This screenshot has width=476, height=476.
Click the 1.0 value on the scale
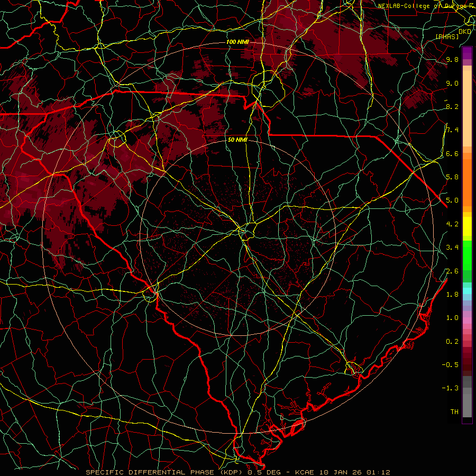coord(452,318)
